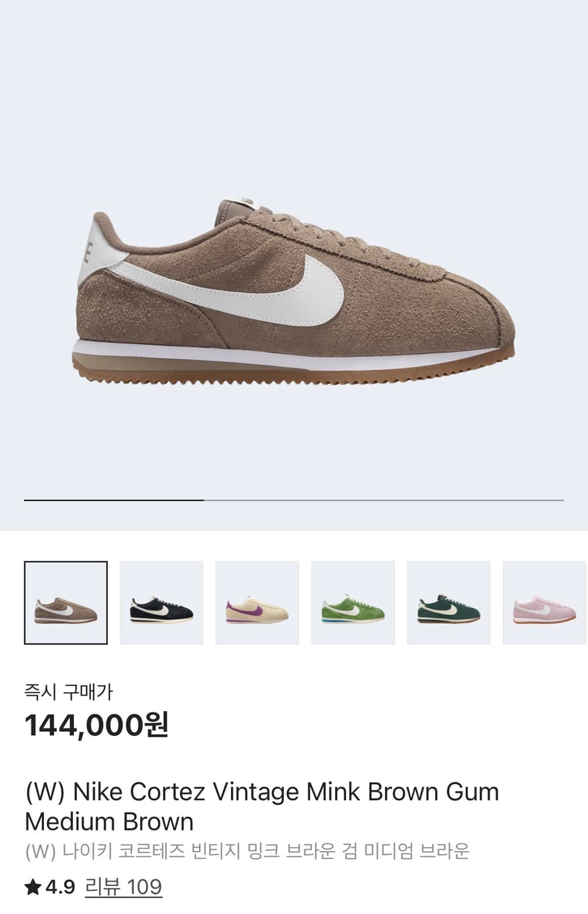Click the 4.9 rating score
The image size is (588, 914).
click(x=60, y=887)
